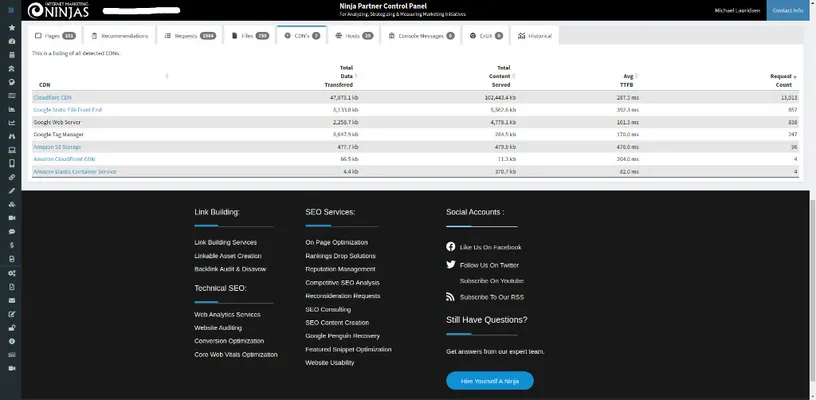Open the Cloudflare CDN link
Image resolution: width=816 pixels, height=400 pixels.
point(53,98)
